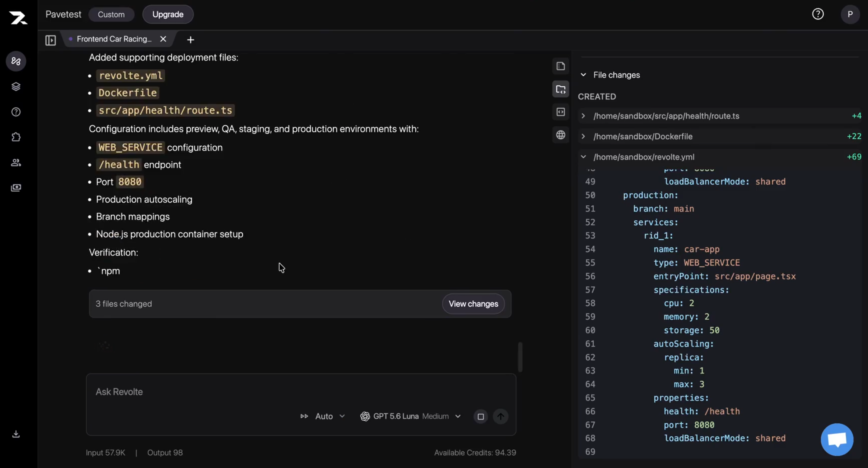Open the GPT 5.6 Luna model dropdown

click(x=410, y=416)
